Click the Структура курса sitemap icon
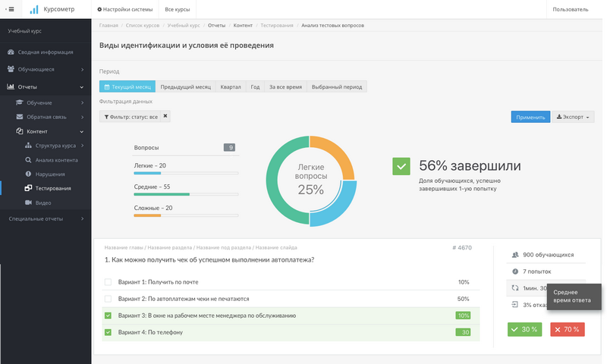Image resolution: width=607 pixels, height=364 pixels. tap(28, 146)
